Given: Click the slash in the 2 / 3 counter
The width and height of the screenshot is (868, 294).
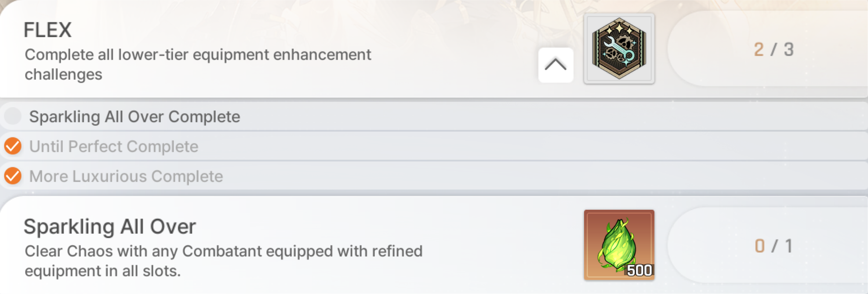Looking at the screenshot, I should (774, 50).
